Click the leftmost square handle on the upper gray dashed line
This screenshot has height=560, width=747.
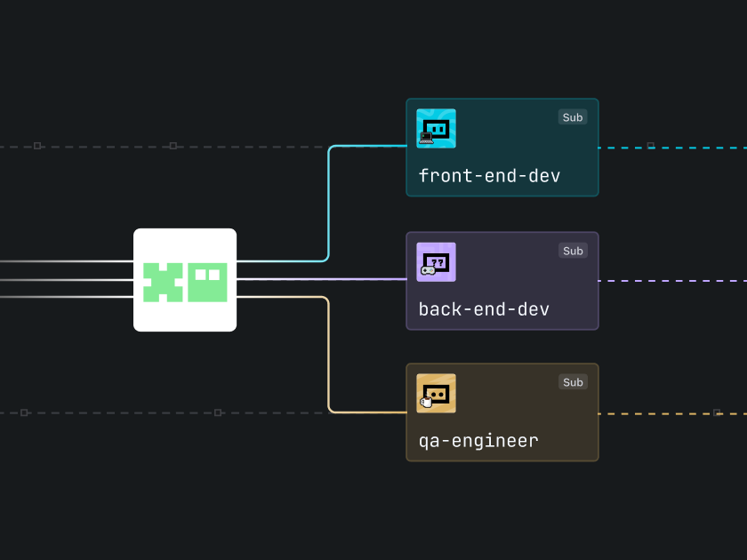click(x=37, y=145)
